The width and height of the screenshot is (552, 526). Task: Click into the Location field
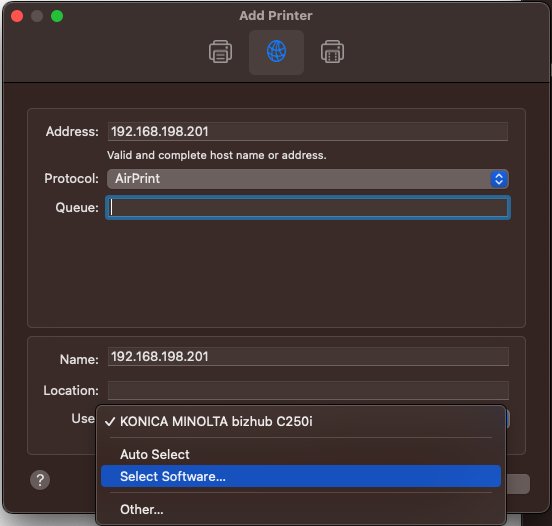tap(308, 390)
